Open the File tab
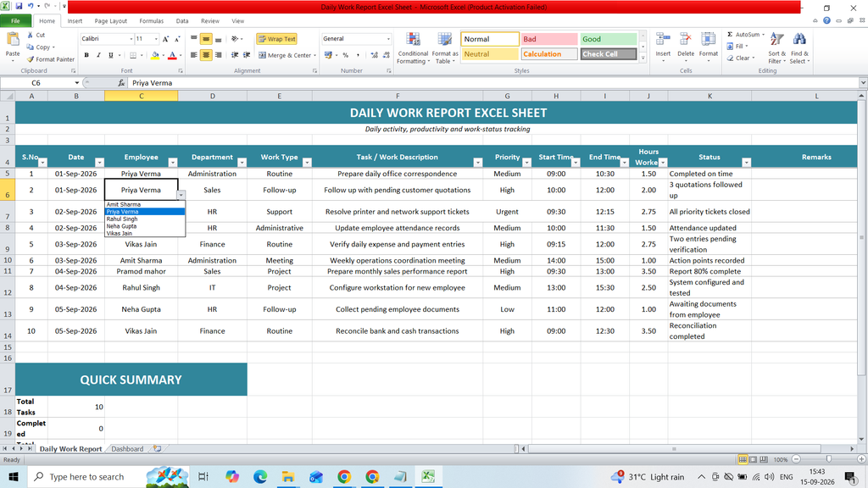This screenshot has width=868, height=488. click(15, 21)
